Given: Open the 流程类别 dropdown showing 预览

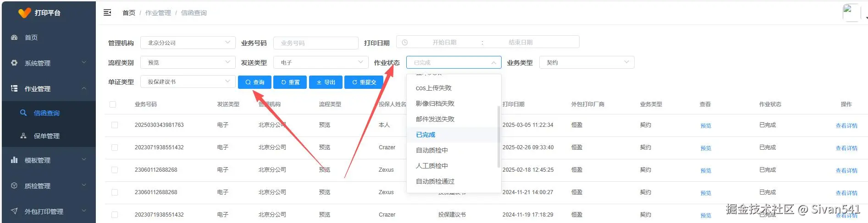Looking at the screenshot, I should (x=188, y=62).
